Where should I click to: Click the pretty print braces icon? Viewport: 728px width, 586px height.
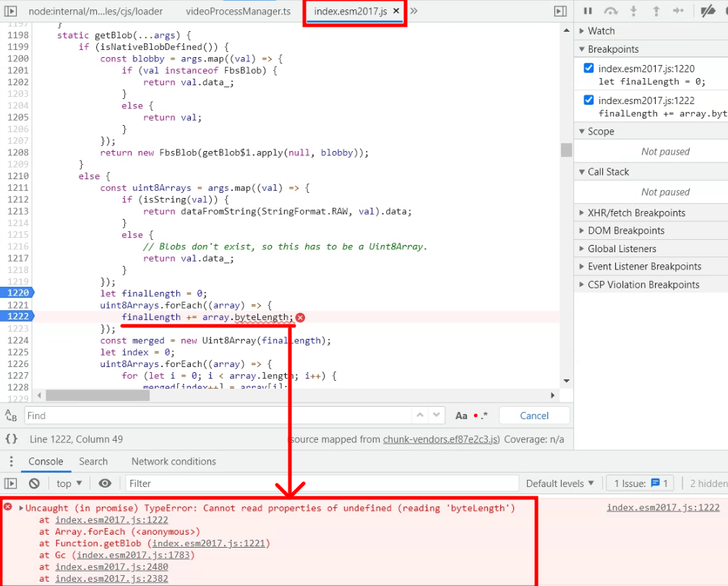(x=11, y=439)
